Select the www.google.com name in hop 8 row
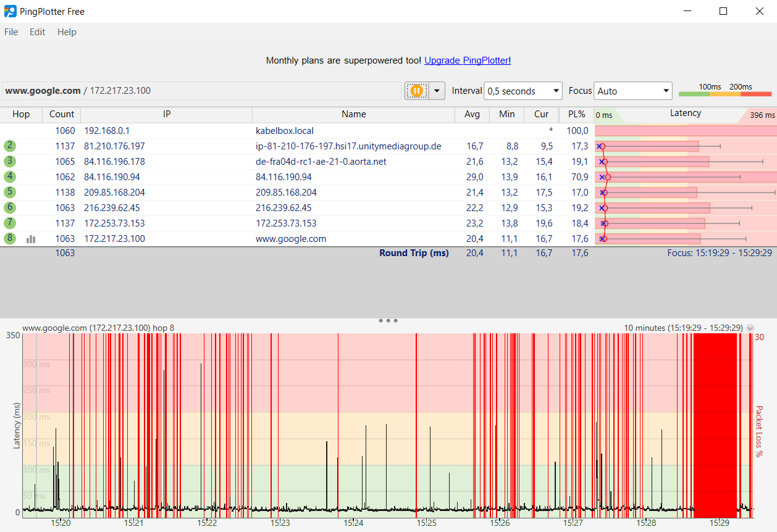777x532 pixels. coord(291,239)
